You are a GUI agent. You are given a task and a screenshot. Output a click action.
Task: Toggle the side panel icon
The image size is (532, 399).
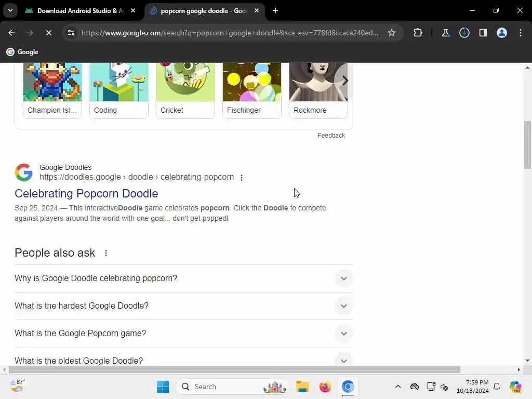point(483,33)
